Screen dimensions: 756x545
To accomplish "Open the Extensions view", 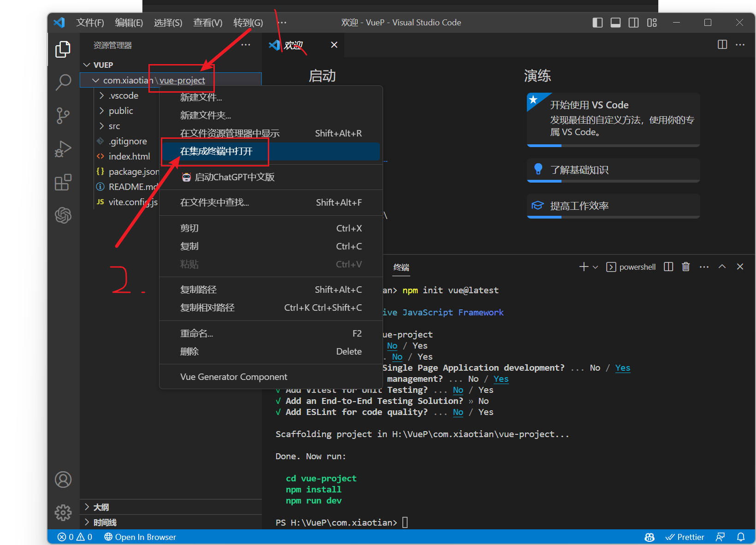I will (63, 182).
